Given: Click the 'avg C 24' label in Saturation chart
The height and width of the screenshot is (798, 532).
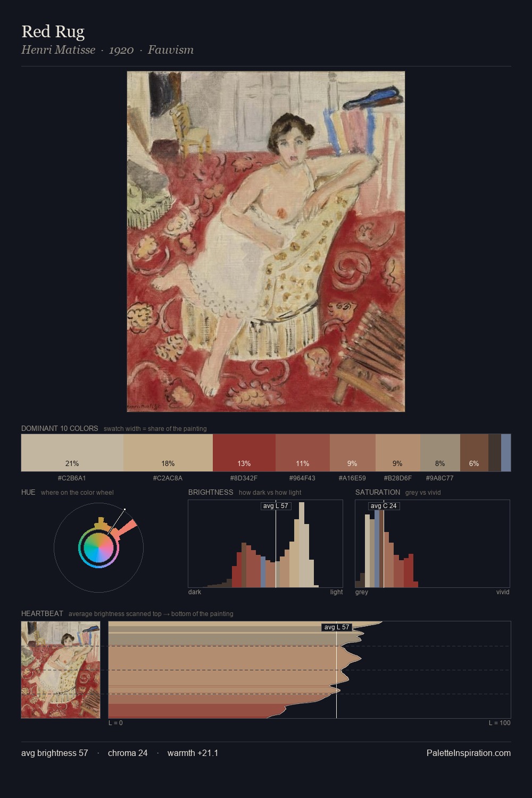Looking at the screenshot, I should [x=384, y=506].
